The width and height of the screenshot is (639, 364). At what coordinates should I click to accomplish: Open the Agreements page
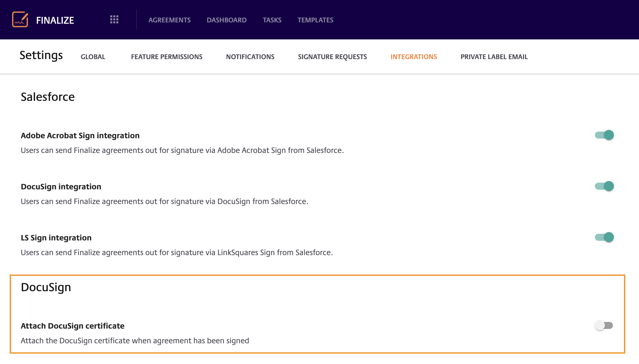pos(169,20)
